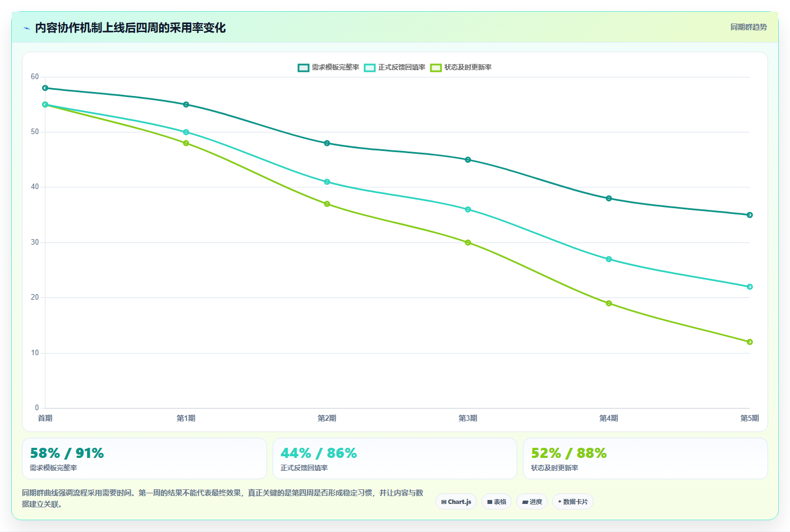790x532 pixels.
Task: Click the 进度 chip icon
Action: 525,502
